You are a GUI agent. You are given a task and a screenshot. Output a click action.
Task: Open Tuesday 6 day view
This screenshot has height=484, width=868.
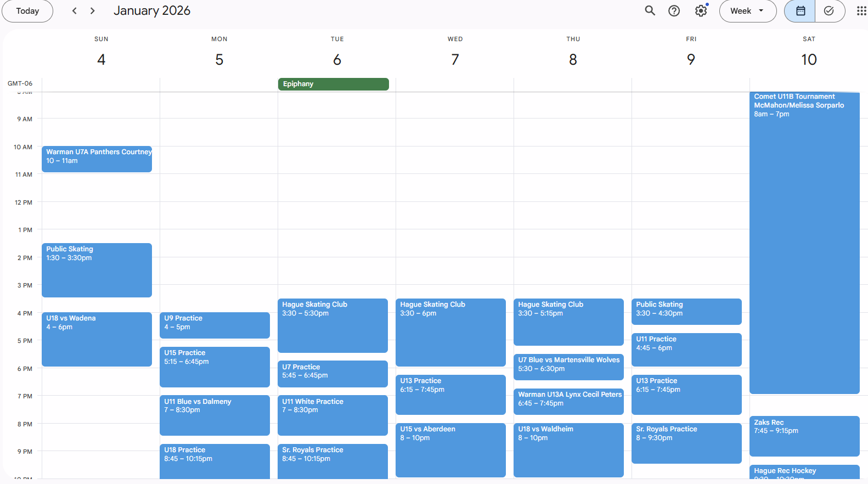pyautogui.click(x=337, y=59)
